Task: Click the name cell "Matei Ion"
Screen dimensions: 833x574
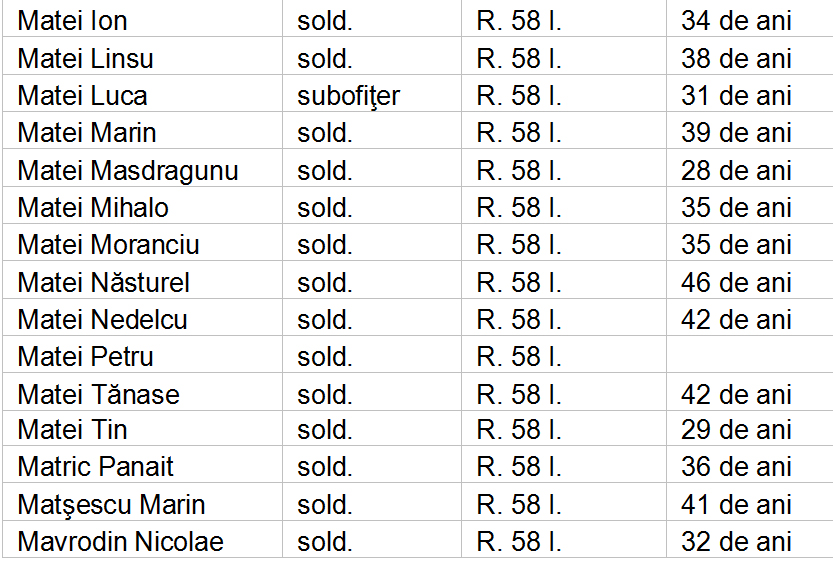Action: click(x=73, y=21)
